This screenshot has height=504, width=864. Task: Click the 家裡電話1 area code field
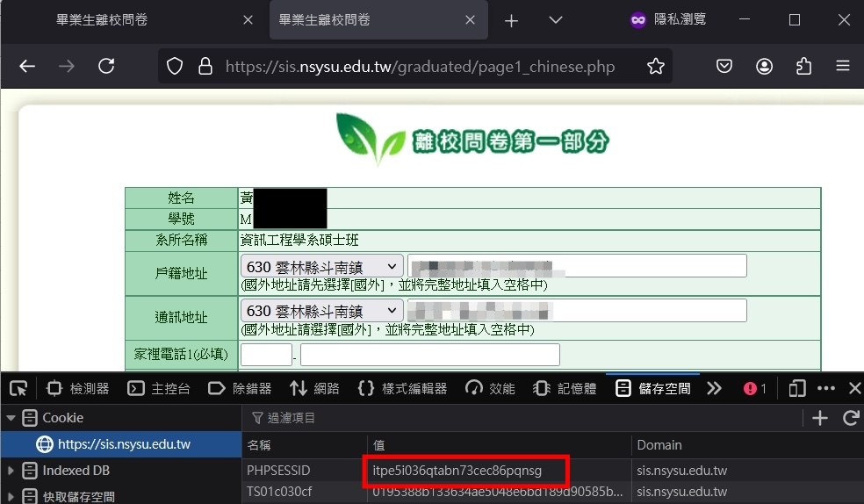click(x=266, y=355)
